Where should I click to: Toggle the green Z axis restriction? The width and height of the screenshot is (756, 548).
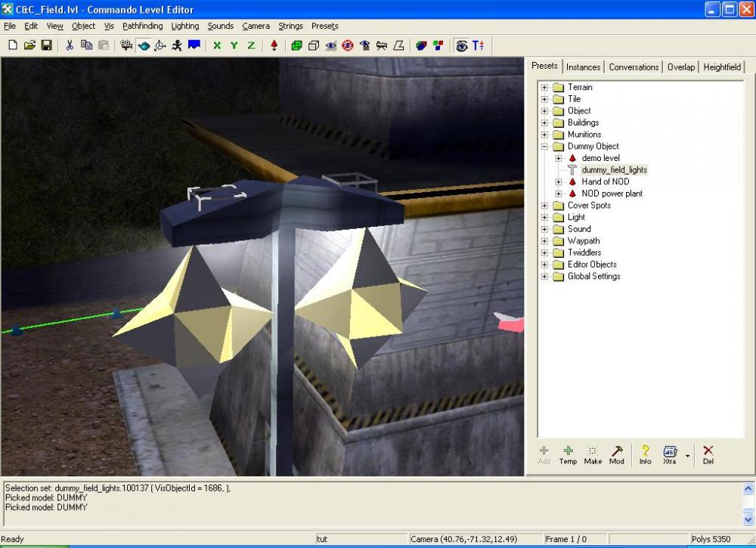pyautogui.click(x=251, y=45)
